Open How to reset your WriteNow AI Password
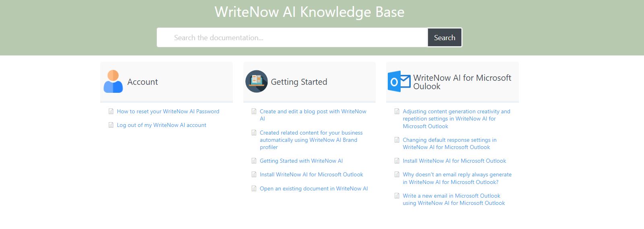Screen dimensions: 644x229 click(168, 111)
